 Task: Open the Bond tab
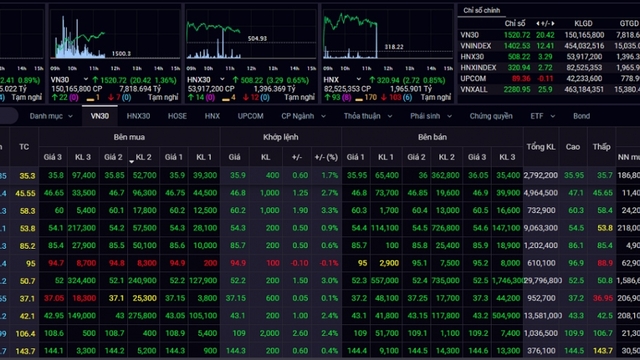[581, 116]
